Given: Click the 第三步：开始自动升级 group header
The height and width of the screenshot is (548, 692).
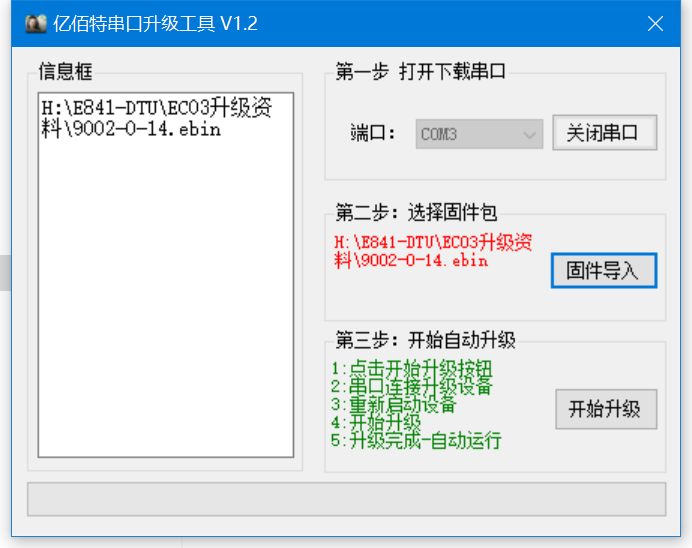Looking at the screenshot, I should pyautogui.click(x=425, y=340).
